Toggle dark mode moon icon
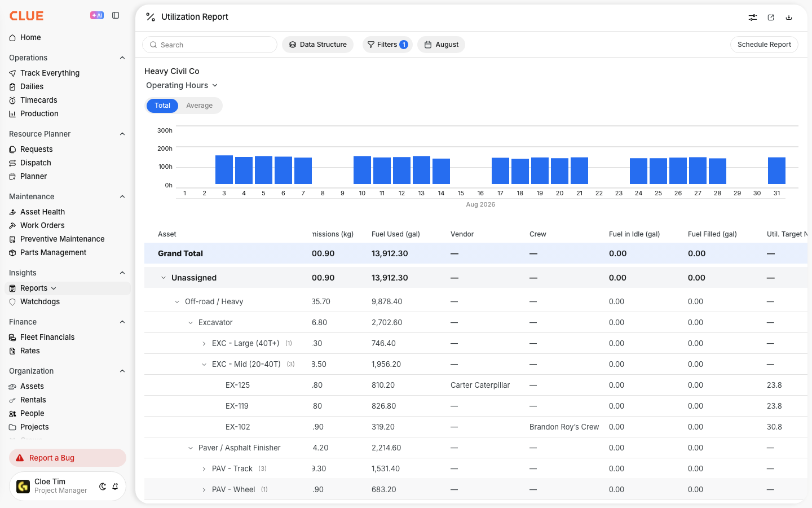This screenshot has height=508, width=812. coord(103,487)
